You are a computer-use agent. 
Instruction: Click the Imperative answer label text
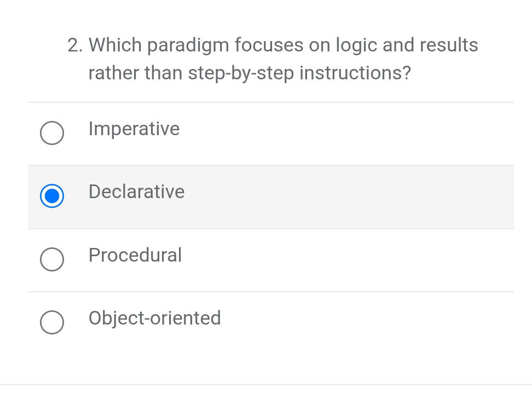click(x=134, y=129)
